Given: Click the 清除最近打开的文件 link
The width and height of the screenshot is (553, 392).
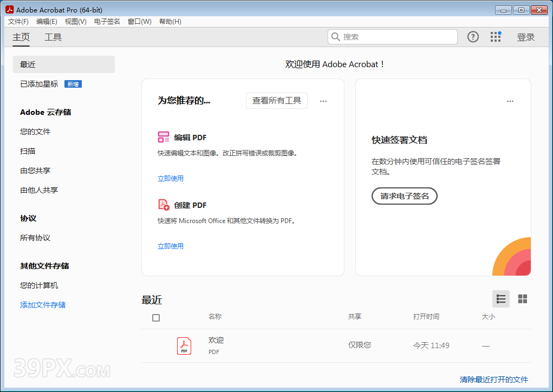Looking at the screenshot, I should click(x=494, y=380).
